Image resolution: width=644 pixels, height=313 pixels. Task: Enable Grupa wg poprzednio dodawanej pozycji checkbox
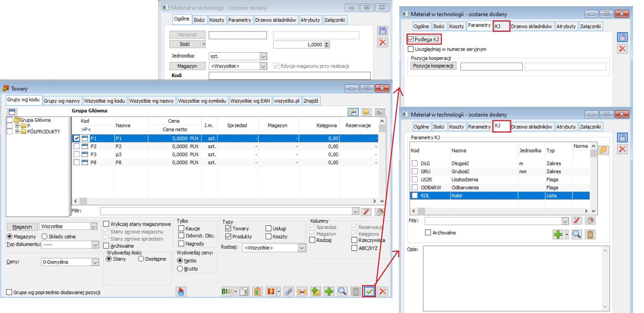(x=9, y=292)
